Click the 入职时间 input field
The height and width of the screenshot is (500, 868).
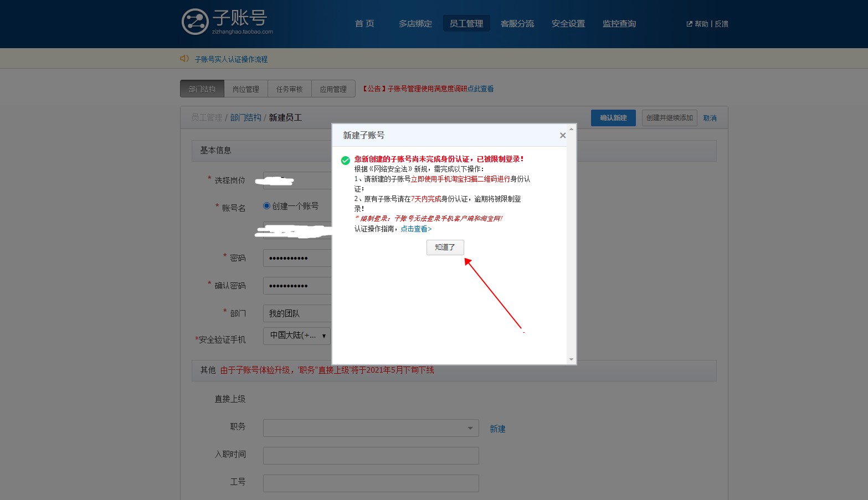pos(371,455)
